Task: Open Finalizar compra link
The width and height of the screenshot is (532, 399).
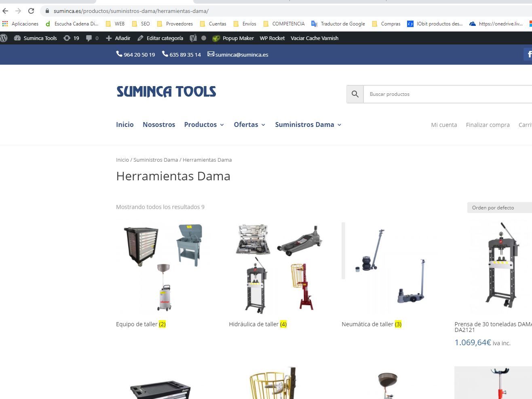Action: (x=488, y=125)
